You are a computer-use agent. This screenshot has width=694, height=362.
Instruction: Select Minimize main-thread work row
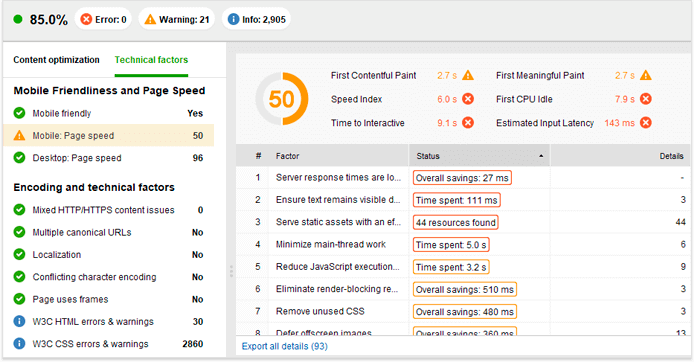pos(463,244)
